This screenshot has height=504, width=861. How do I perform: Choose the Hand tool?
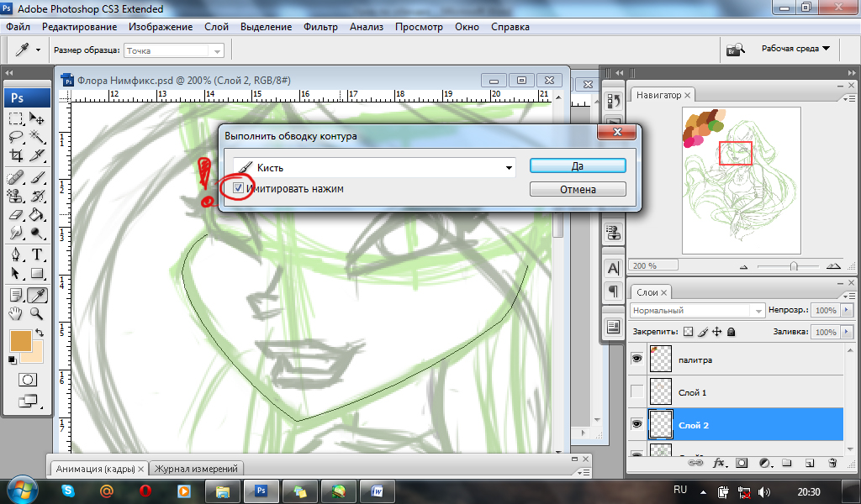16,314
